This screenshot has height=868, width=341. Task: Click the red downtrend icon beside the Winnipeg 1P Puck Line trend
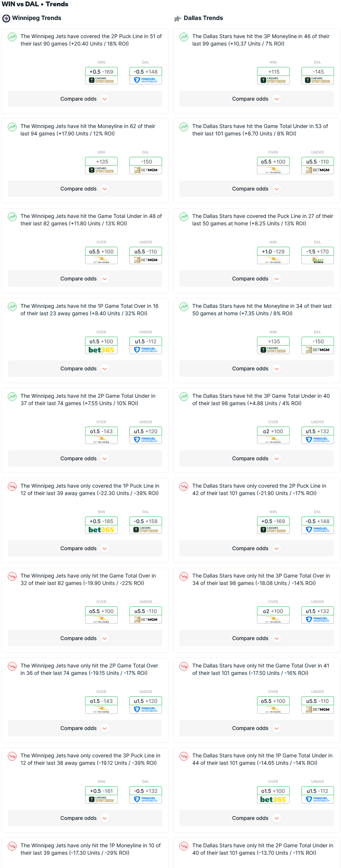tap(12, 487)
